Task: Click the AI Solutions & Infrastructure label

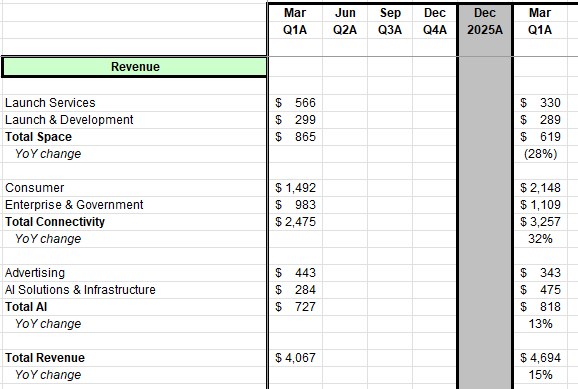Action: pos(80,289)
